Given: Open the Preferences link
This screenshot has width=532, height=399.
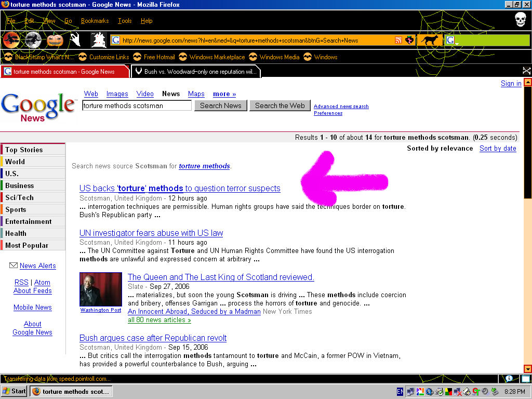Looking at the screenshot, I should pyautogui.click(x=328, y=113).
